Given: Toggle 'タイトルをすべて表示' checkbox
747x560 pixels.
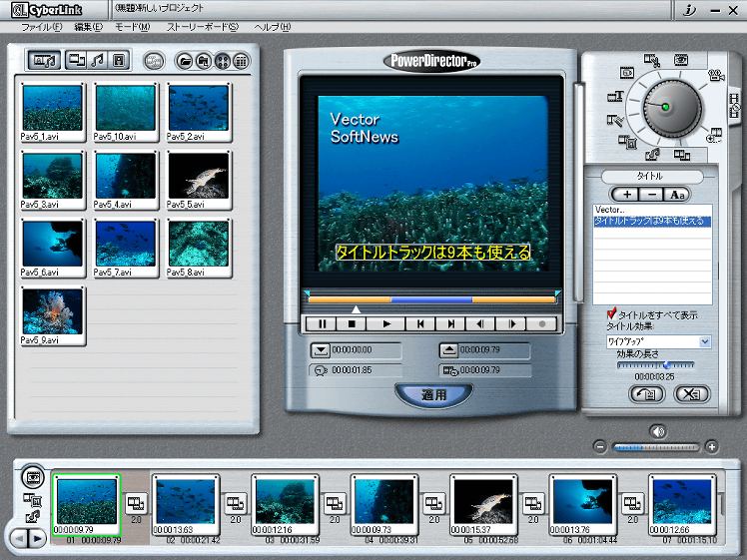Looking at the screenshot, I should pyautogui.click(x=612, y=313).
